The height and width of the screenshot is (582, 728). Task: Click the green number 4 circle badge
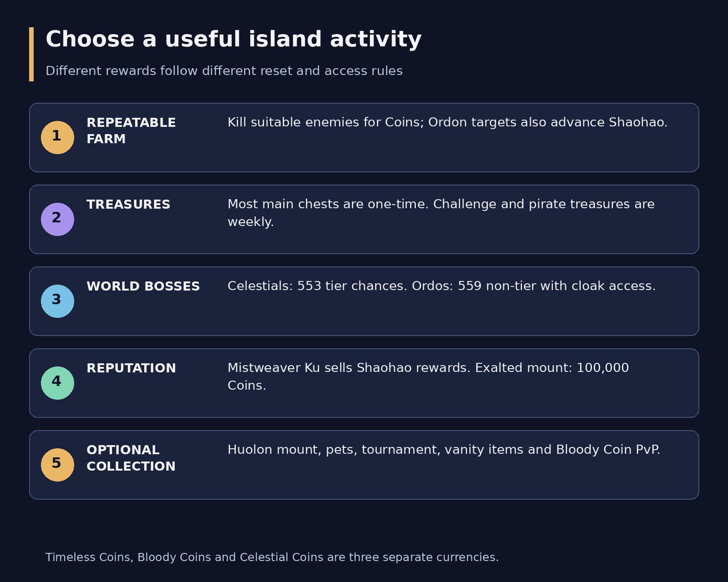click(x=57, y=383)
